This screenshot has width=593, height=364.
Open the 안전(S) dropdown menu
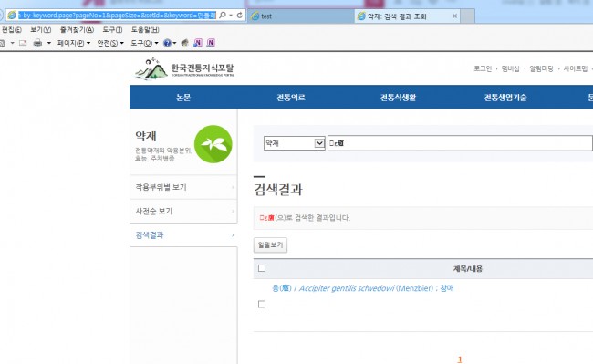[110, 43]
